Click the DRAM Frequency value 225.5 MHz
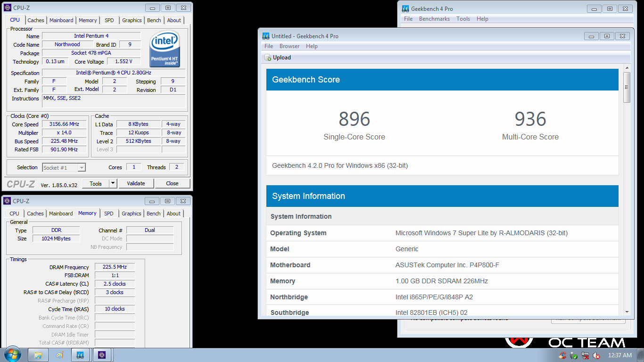Viewport: 644px width, 362px height. tap(115, 267)
